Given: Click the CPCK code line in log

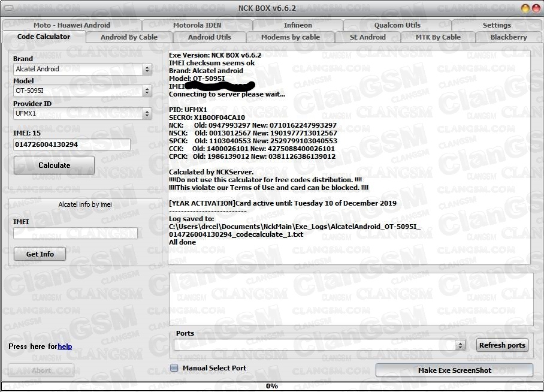Looking at the screenshot, I should pos(252,156).
